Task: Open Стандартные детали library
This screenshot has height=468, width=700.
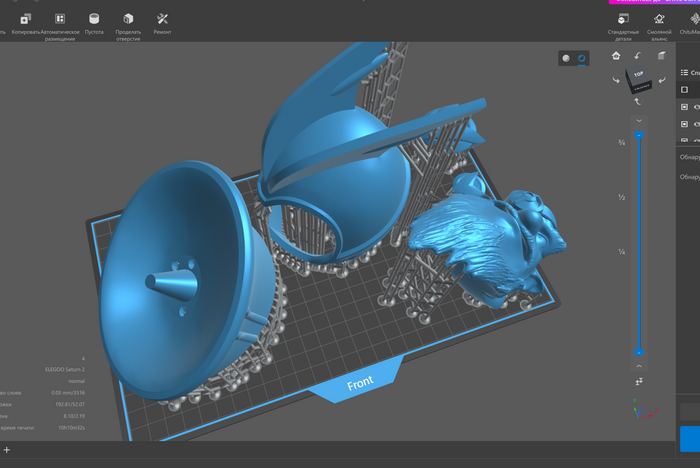Action: point(623,19)
